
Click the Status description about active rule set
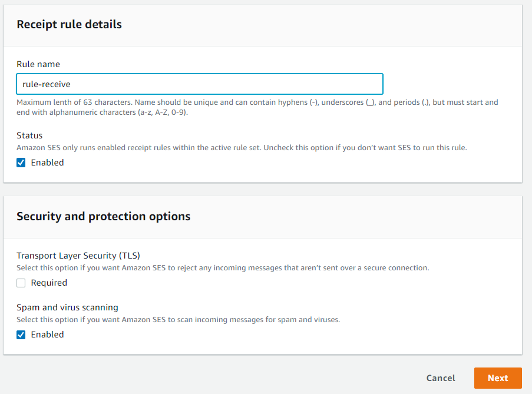242,148
